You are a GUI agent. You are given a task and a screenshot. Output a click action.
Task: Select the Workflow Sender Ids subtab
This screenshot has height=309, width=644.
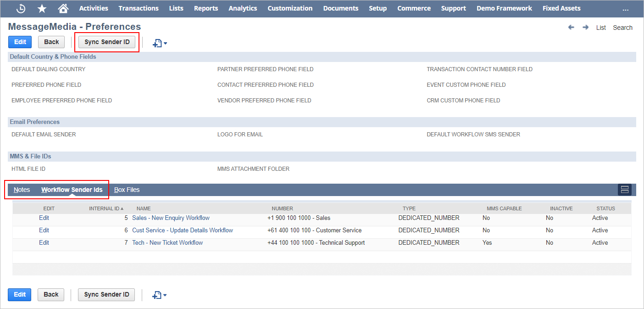(x=72, y=190)
